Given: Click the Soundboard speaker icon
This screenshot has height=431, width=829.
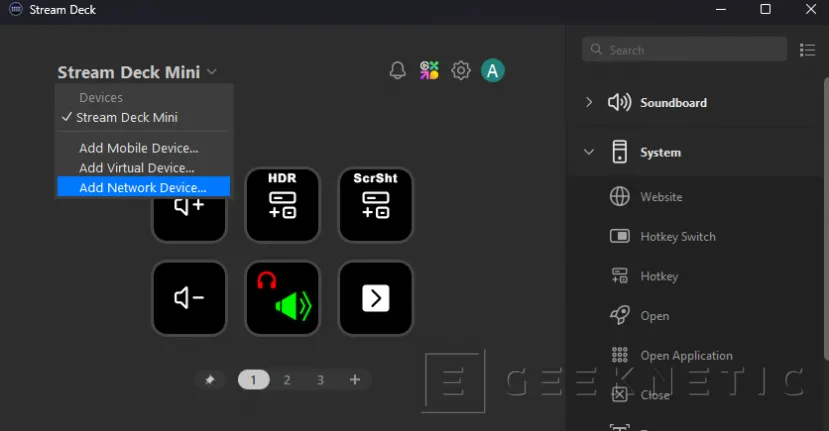Looking at the screenshot, I should point(620,102).
